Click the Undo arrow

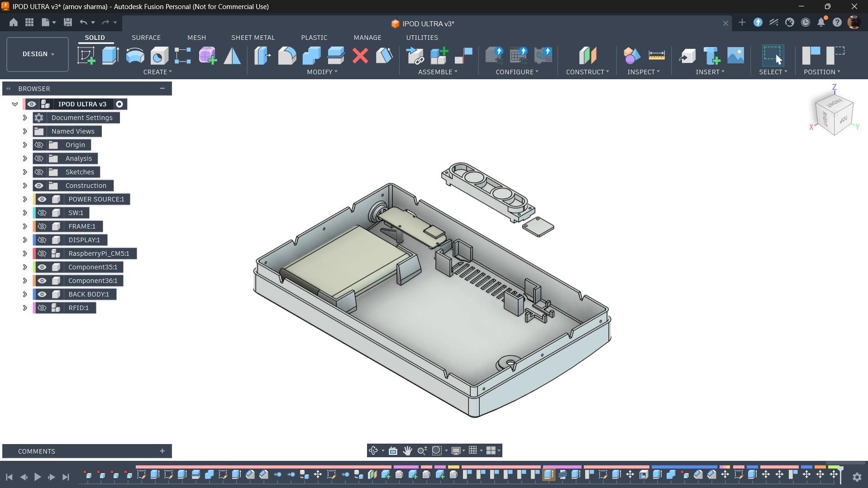[x=83, y=22]
